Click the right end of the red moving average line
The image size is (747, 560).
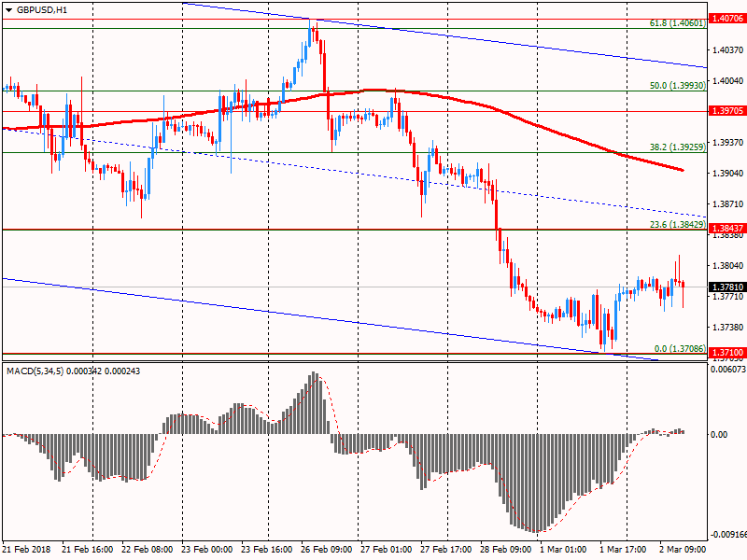click(684, 170)
